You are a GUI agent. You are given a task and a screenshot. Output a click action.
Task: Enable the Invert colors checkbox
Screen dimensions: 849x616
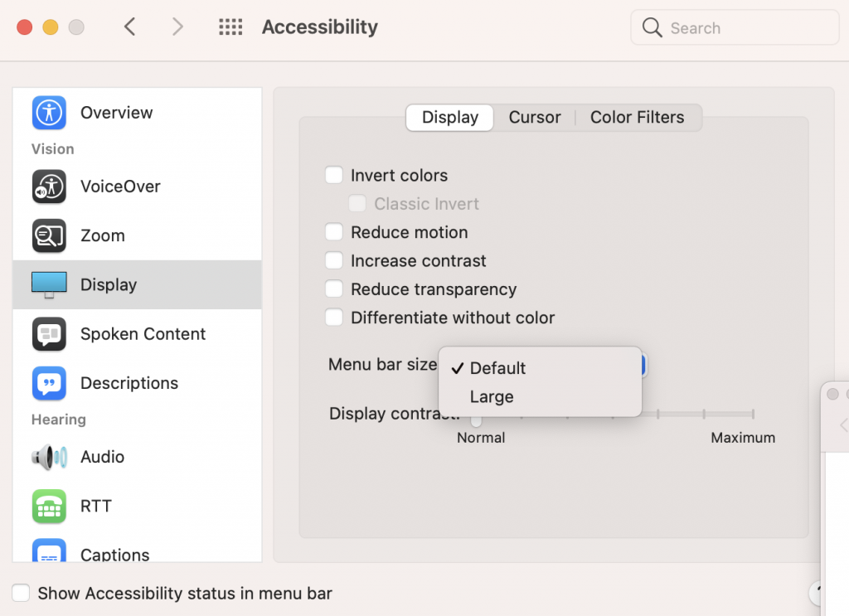[334, 175]
